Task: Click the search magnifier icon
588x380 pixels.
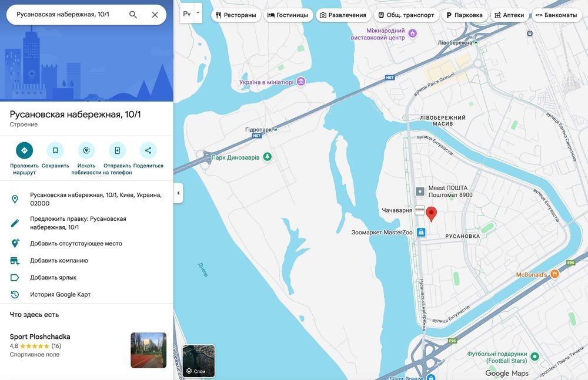Action: point(133,15)
